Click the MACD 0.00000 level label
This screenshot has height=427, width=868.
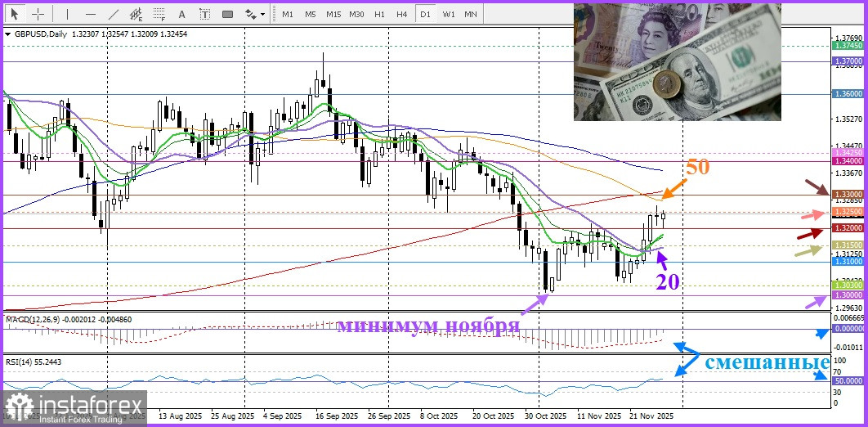pyautogui.click(x=847, y=329)
